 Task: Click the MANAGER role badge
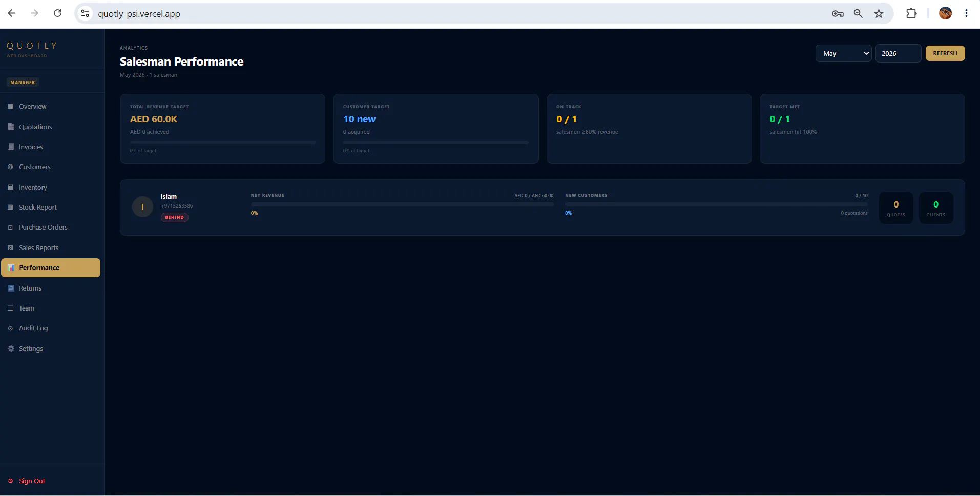23,82
